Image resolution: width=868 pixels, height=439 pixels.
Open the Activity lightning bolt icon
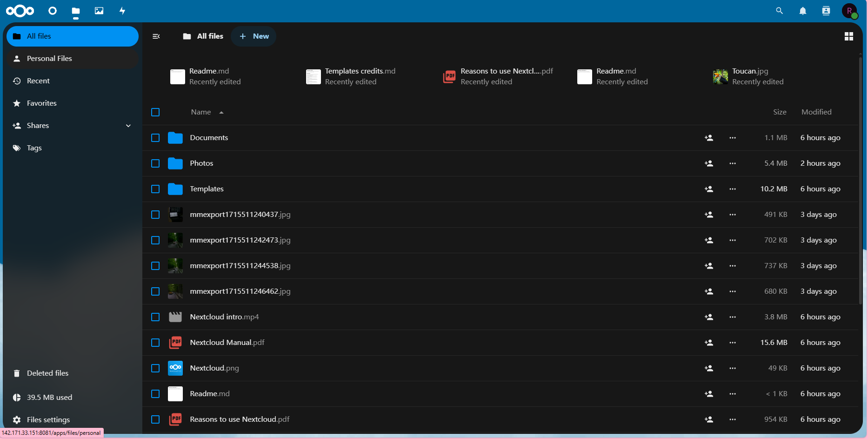pyautogui.click(x=122, y=11)
